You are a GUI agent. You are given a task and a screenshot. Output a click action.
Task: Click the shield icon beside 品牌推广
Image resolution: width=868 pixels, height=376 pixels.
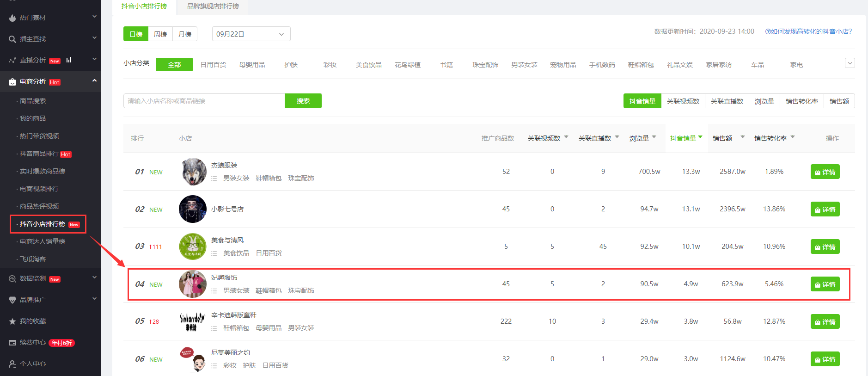(12, 300)
